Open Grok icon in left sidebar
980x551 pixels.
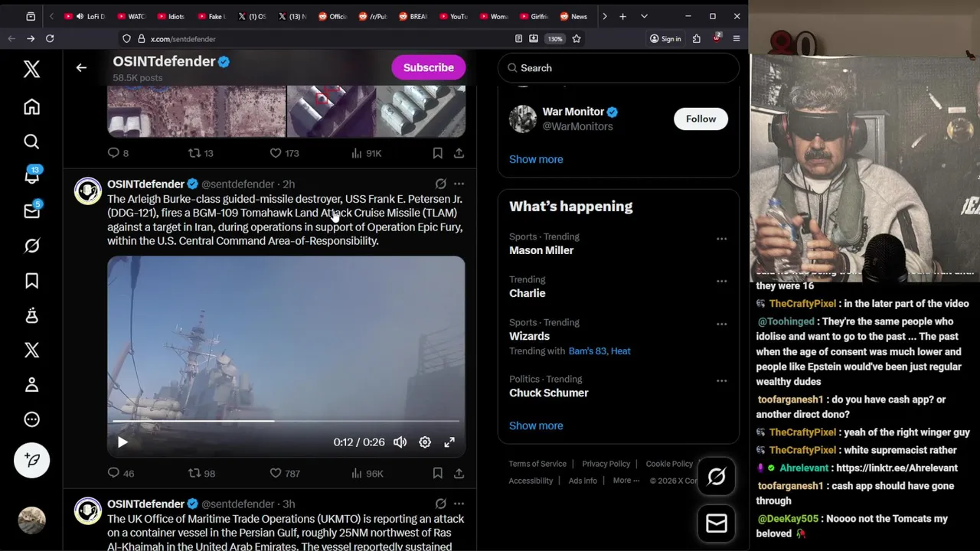(x=31, y=246)
